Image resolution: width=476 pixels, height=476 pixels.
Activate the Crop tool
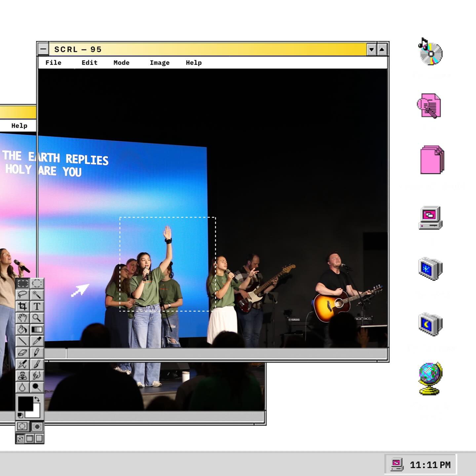(22, 306)
